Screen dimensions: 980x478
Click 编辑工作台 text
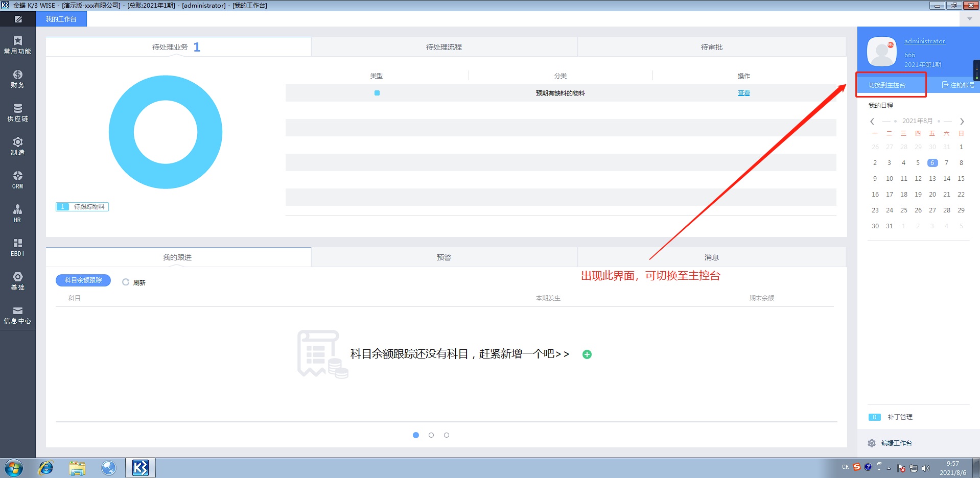[x=897, y=443]
